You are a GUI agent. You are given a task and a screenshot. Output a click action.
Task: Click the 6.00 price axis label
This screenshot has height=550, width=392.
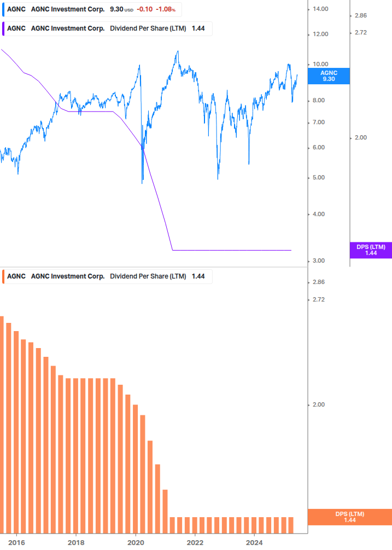click(318, 148)
